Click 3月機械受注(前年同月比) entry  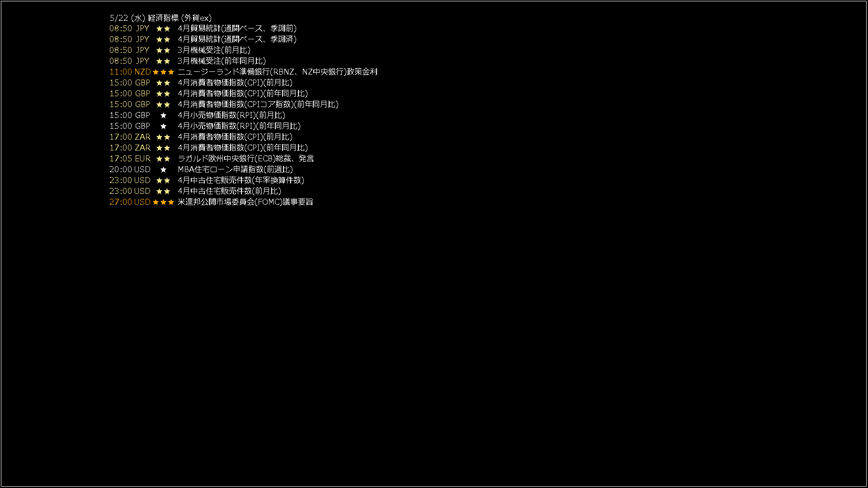click(x=222, y=61)
